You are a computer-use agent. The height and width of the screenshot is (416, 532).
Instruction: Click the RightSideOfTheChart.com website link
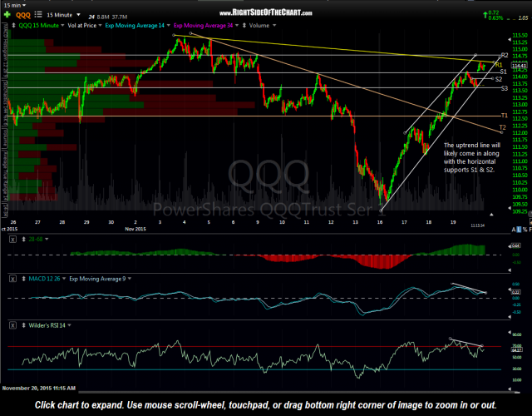(x=266, y=13)
